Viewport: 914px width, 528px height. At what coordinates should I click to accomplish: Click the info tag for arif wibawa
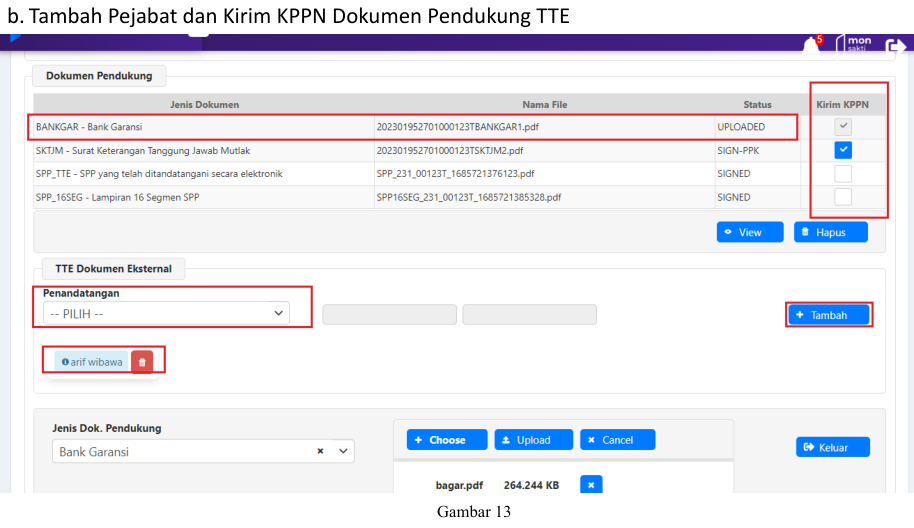tap(91, 362)
